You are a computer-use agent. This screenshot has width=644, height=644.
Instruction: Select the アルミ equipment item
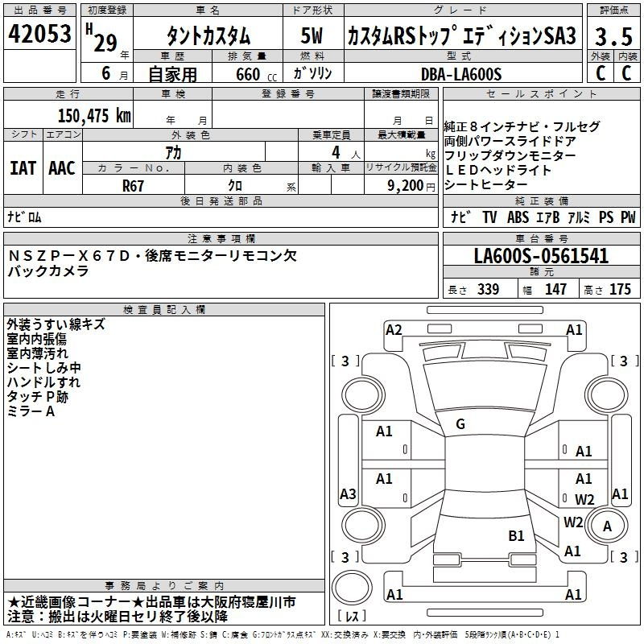click(579, 217)
